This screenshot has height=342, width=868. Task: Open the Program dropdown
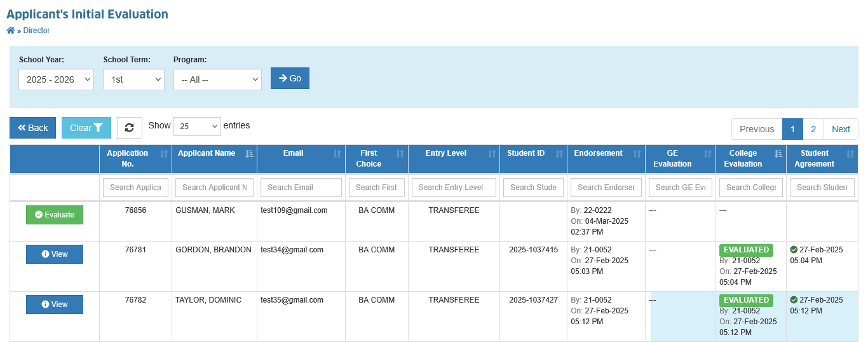pyautogui.click(x=217, y=79)
